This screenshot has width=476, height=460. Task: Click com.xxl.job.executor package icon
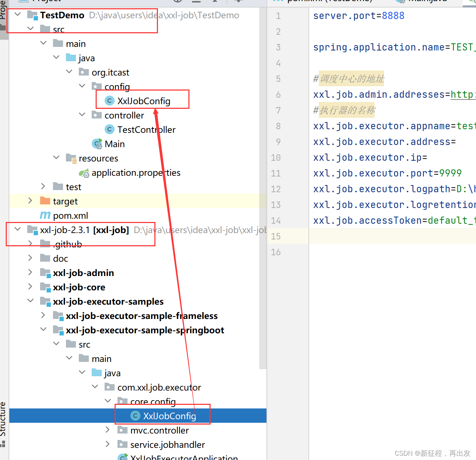pyautogui.click(x=110, y=387)
